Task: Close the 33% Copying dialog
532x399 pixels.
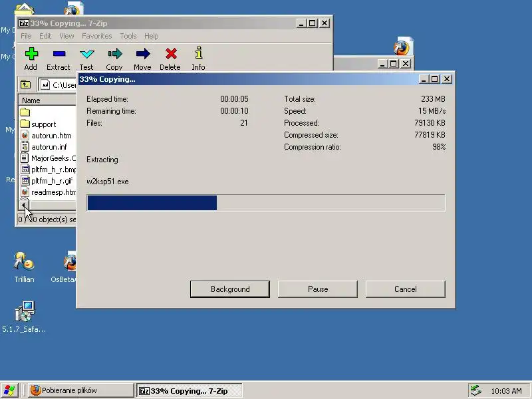Action: coord(447,79)
